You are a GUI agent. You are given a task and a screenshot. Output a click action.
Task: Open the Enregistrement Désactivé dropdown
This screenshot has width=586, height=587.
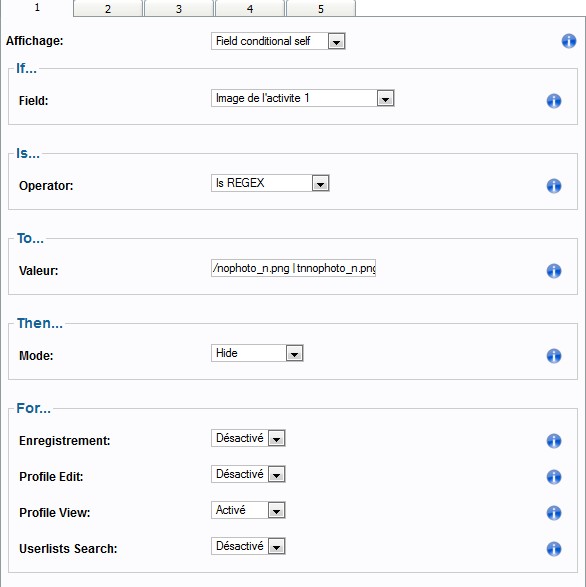point(248,438)
